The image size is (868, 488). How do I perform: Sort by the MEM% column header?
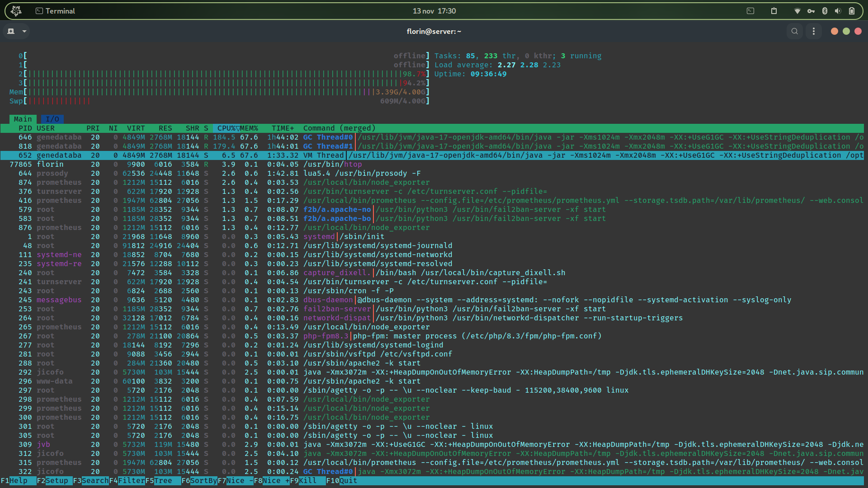[249, 128]
